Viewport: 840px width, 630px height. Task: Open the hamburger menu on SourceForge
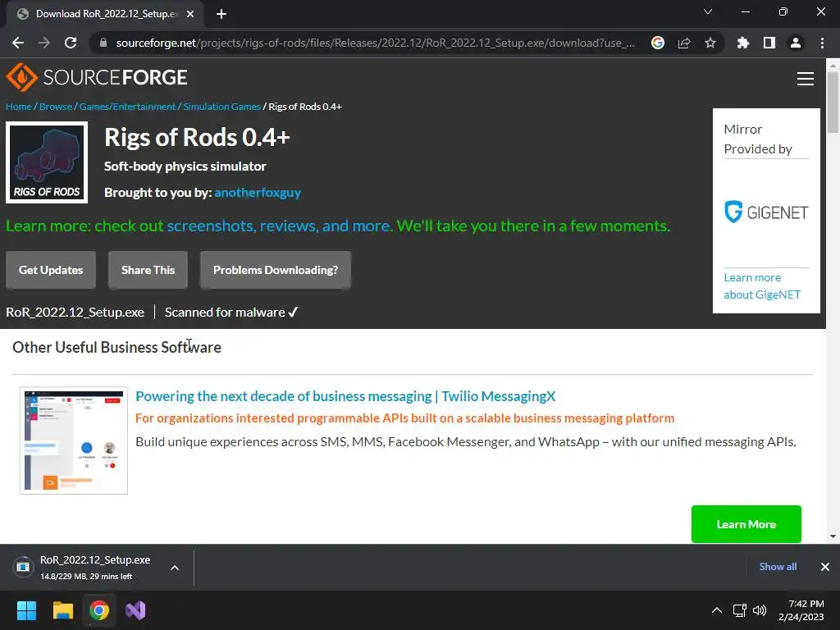[x=806, y=79]
